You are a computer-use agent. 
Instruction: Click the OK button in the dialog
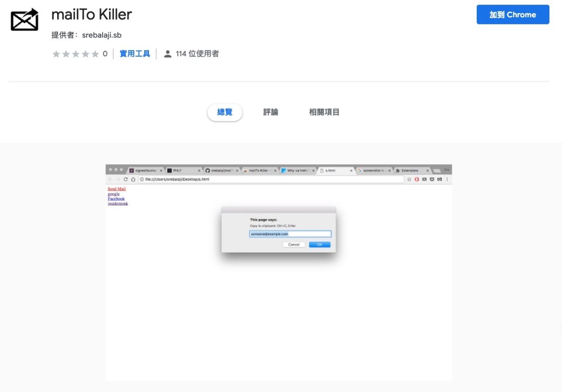pos(320,244)
